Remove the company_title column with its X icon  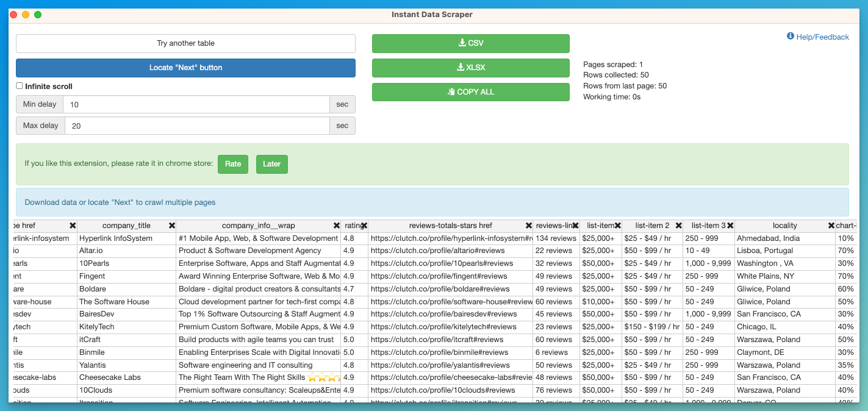pyautogui.click(x=172, y=226)
